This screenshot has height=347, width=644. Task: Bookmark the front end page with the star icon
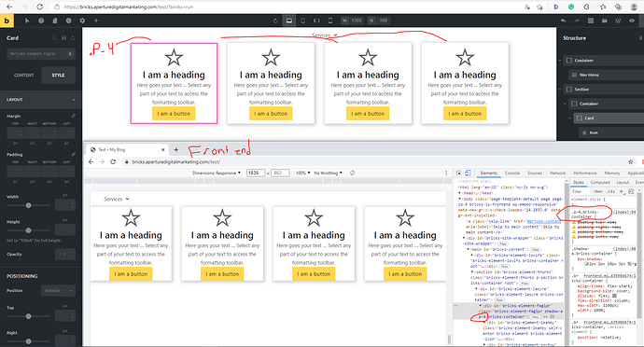[x=630, y=161]
